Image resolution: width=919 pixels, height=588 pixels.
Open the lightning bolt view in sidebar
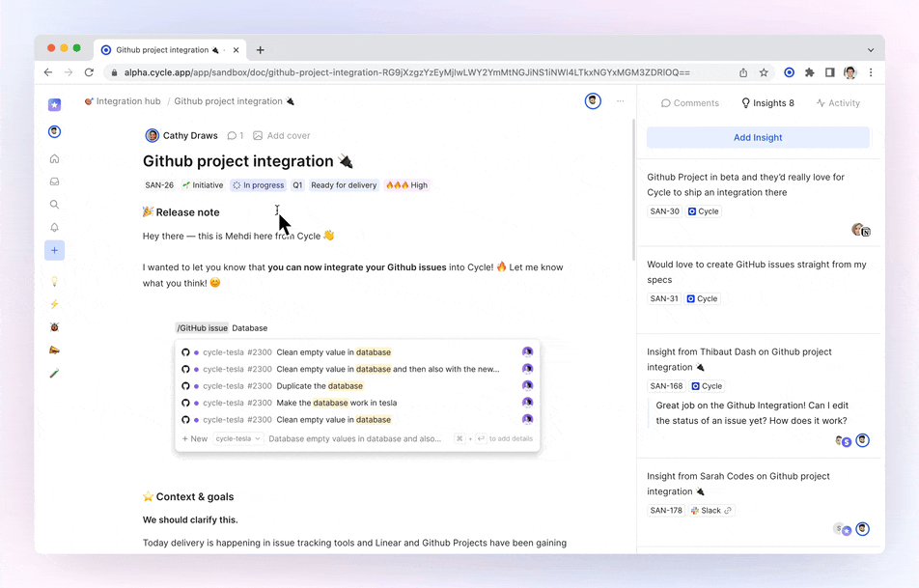pyautogui.click(x=54, y=304)
